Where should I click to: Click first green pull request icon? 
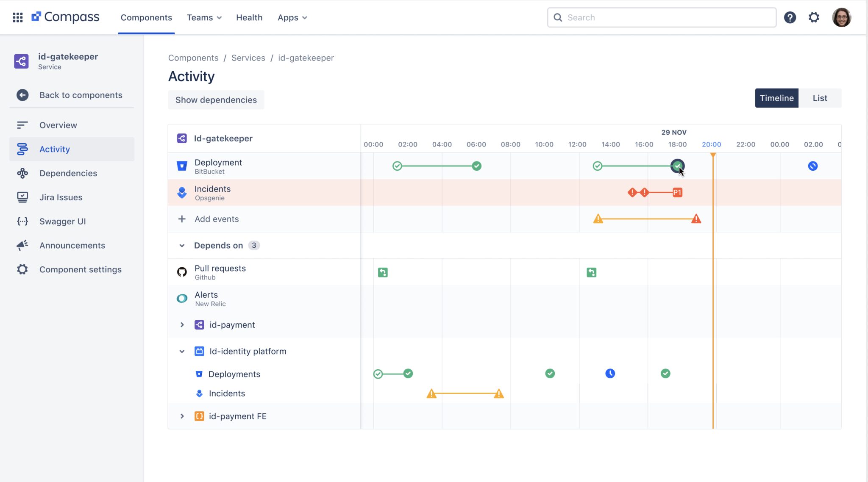pos(383,272)
